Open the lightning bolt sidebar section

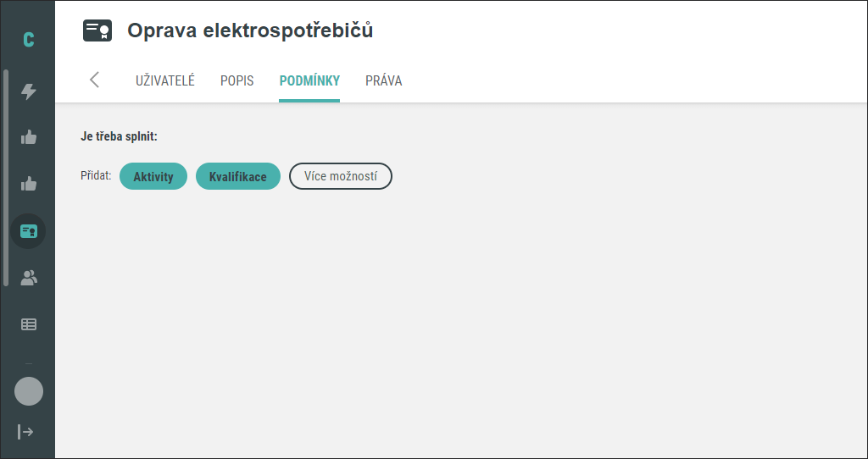coord(28,91)
